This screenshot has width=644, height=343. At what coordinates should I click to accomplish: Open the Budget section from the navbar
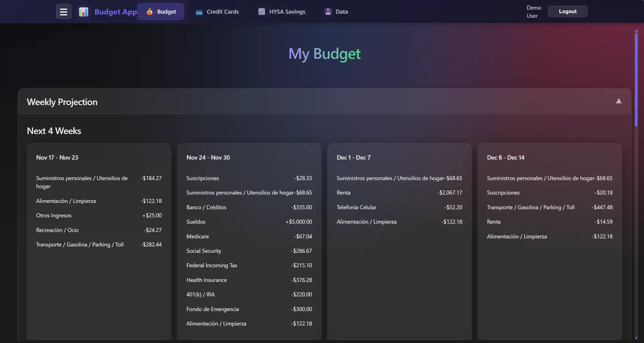coord(166,11)
